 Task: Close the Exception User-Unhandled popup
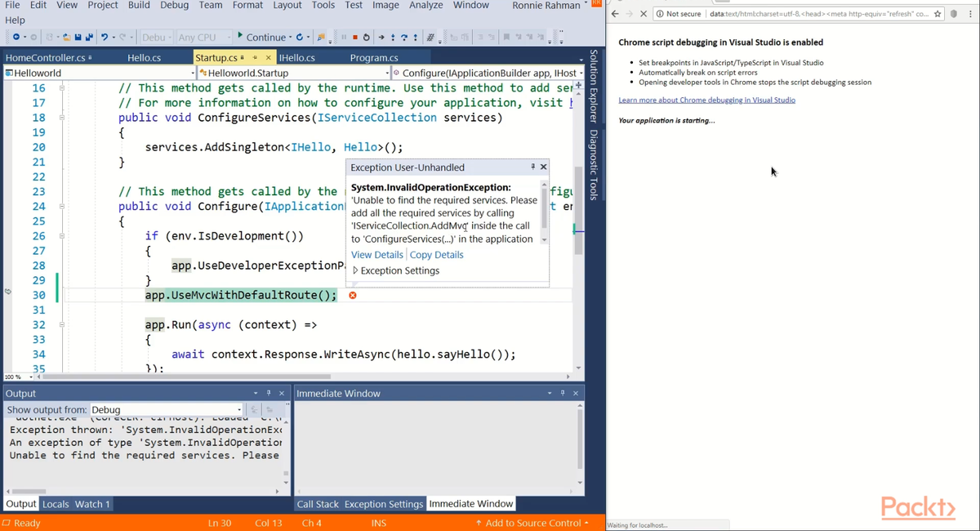tap(544, 167)
